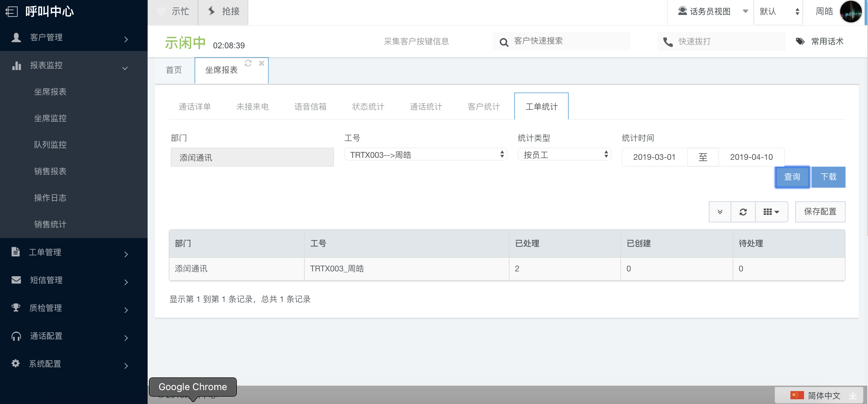Open the 统计类型 按员工 dropdown
868x404 pixels.
[x=564, y=155]
